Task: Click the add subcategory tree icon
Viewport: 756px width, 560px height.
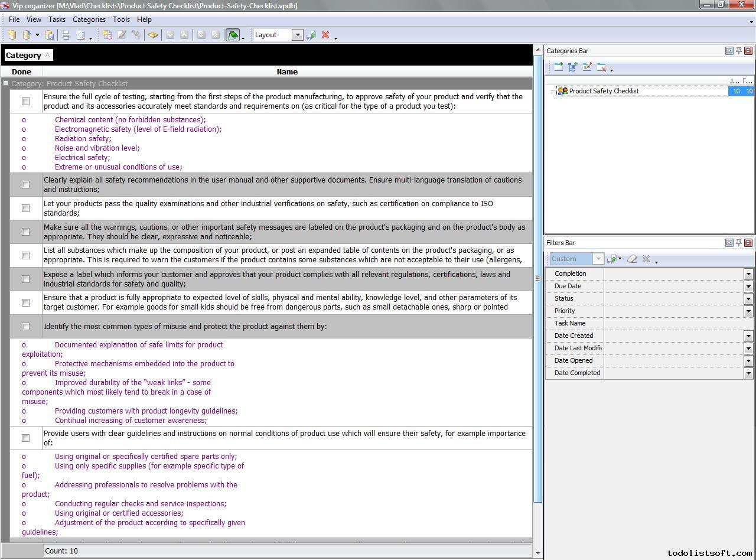Action: point(572,67)
